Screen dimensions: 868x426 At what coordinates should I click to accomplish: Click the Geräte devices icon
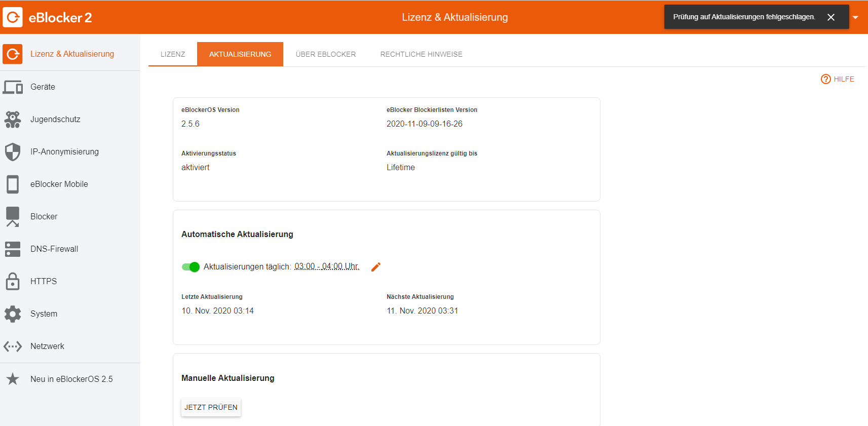point(13,87)
